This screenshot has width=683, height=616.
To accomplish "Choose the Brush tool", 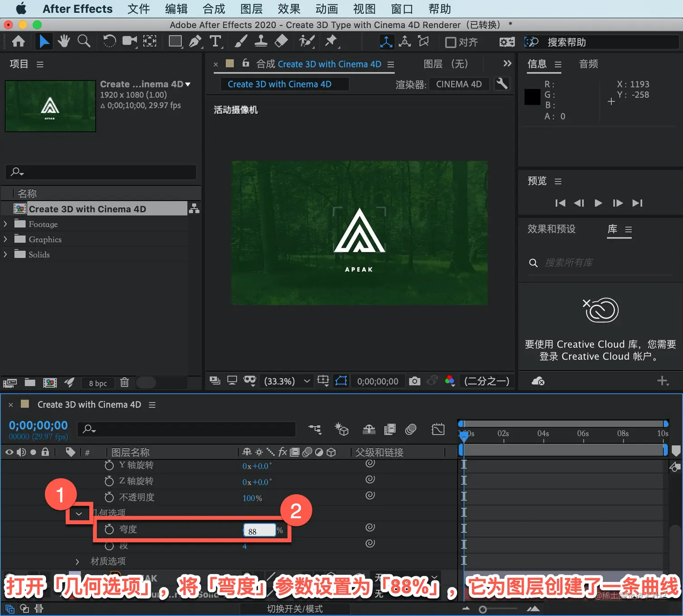I will pyautogui.click(x=241, y=42).
